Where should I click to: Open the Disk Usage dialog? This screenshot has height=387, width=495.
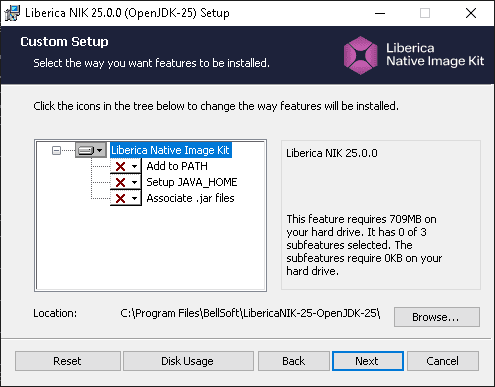[188, 361]
